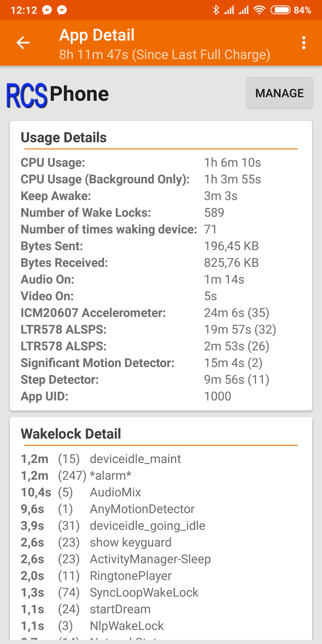Tap the WiFi signal icon
Image resolution: width=322 pixels, height=644 pixels.
pos(259,10)
